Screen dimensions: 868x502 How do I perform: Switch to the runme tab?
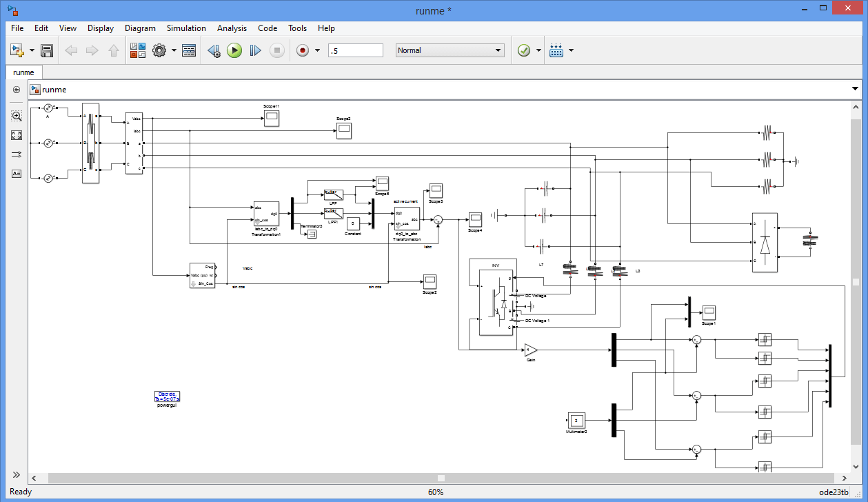23,72
